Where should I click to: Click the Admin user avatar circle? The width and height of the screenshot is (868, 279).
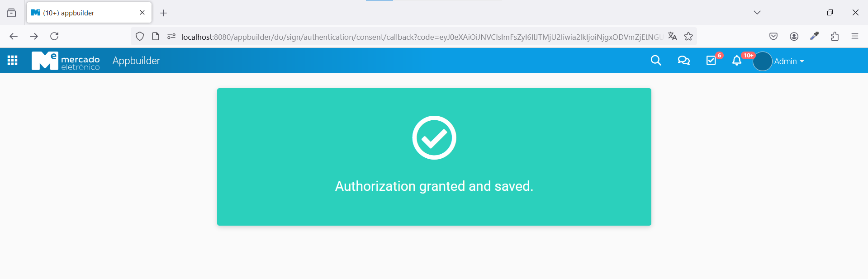coord(763,61)
